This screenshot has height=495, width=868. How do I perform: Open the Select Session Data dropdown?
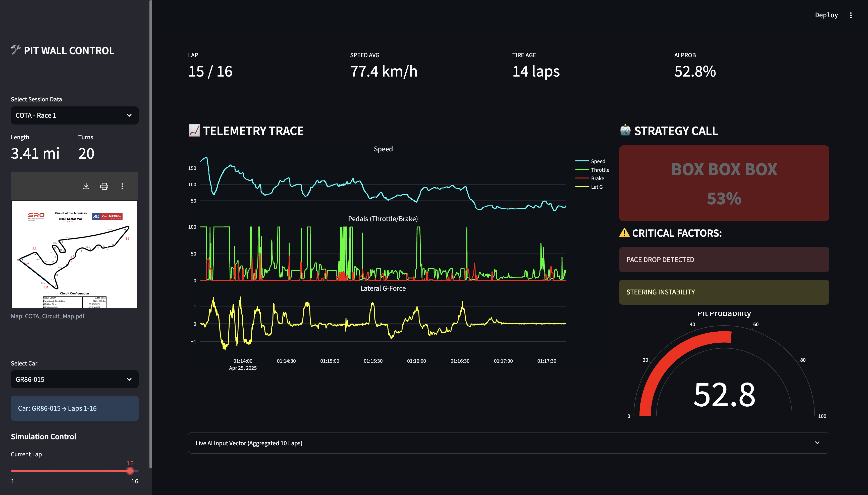[x=75, y=115]
